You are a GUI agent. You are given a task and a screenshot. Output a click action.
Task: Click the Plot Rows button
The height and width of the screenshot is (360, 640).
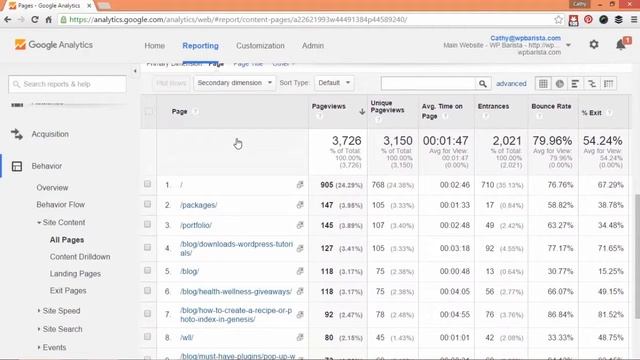[x=171, y=83]
